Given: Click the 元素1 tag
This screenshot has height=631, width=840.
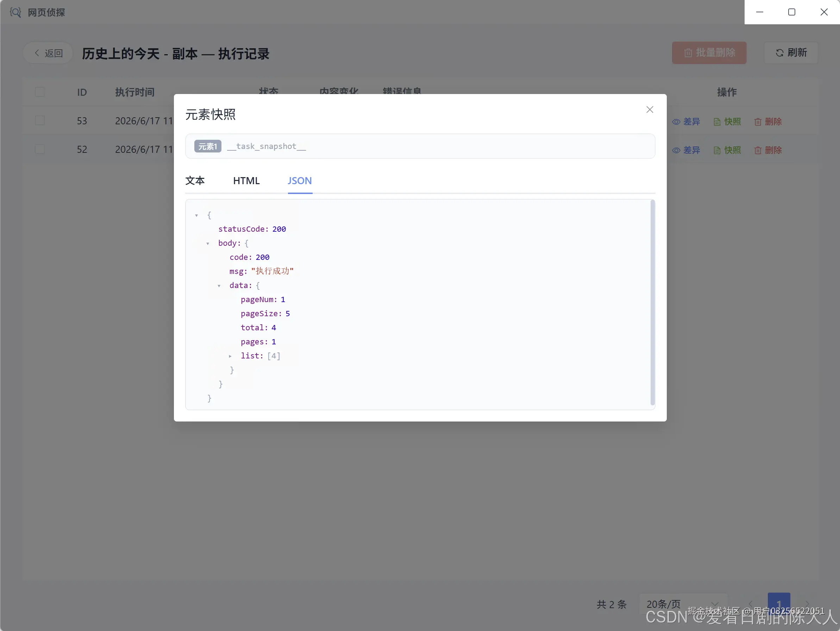Looking at the screenshot, I should click(208, 146).
